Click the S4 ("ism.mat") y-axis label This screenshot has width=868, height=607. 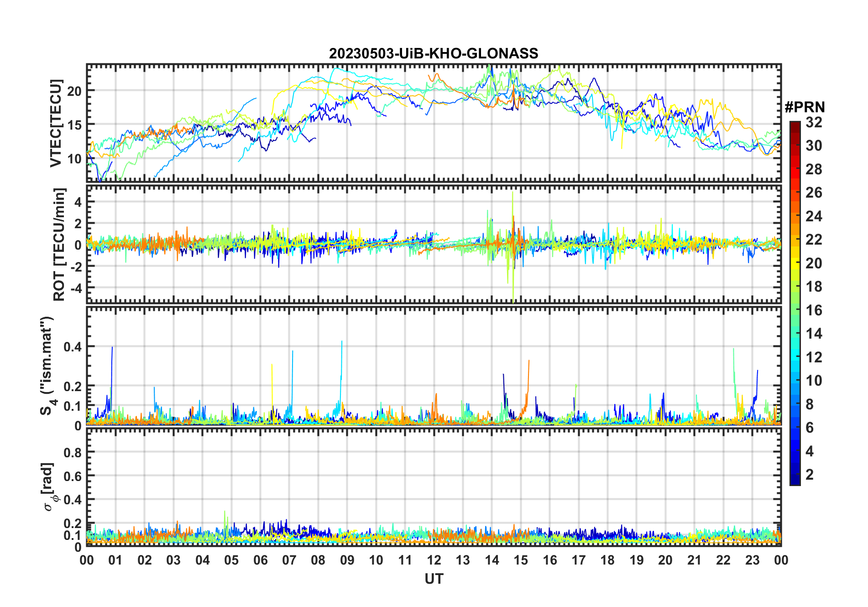pyautogui.click(x=48, y=366)
